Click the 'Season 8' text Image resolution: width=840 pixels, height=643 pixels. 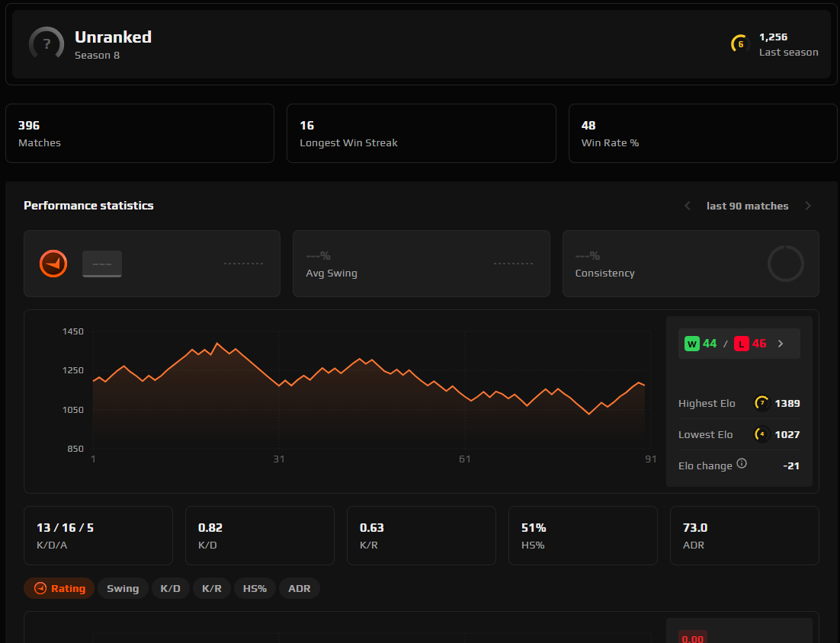point(97,55)
